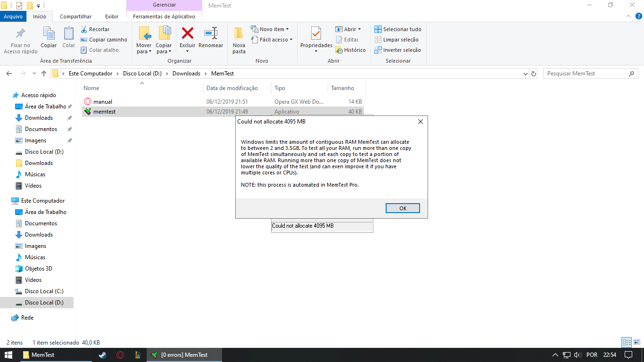Click Limpar seleção
This screenshot has width=644, height=362.
(396, 40)
